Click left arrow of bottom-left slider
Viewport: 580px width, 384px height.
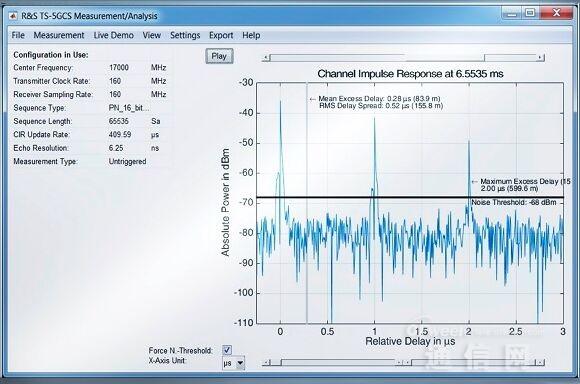click(x=266, y=363)
